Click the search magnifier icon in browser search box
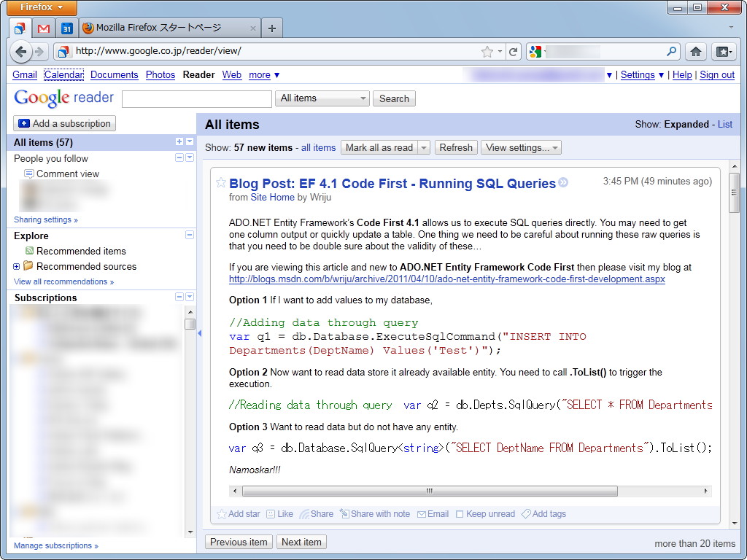The height and width of the screenshot is (560, 747). pyautogui.click(x=672, y=51)
